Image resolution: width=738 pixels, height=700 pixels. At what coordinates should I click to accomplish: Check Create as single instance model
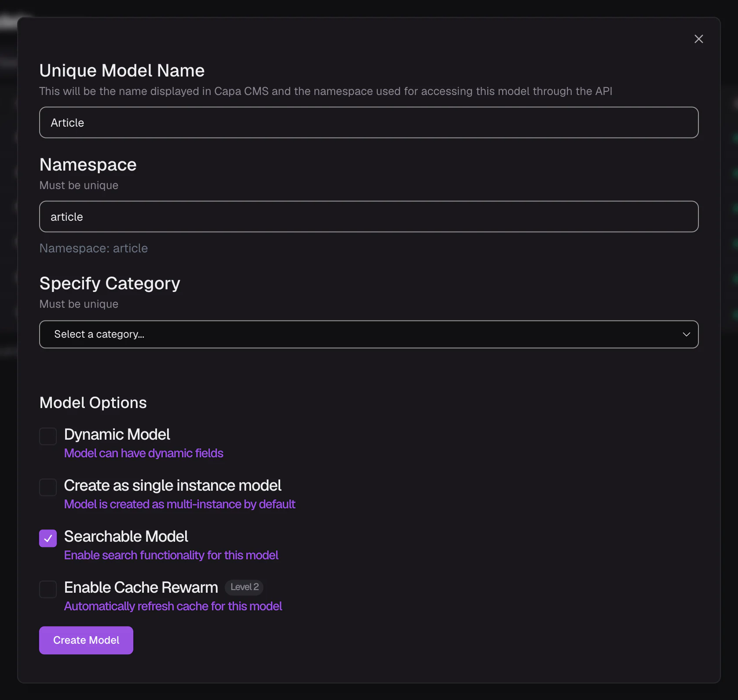point(48,487)
